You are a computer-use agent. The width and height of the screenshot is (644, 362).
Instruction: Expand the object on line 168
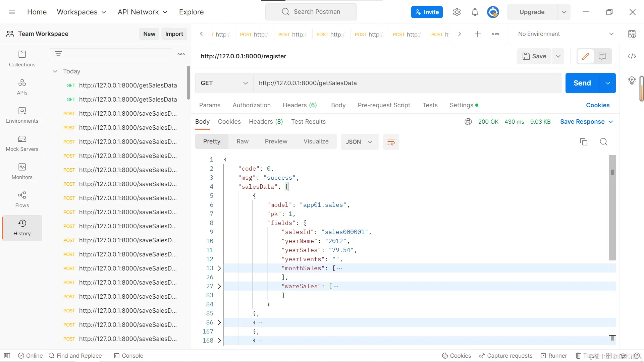[x=219, y=341]
